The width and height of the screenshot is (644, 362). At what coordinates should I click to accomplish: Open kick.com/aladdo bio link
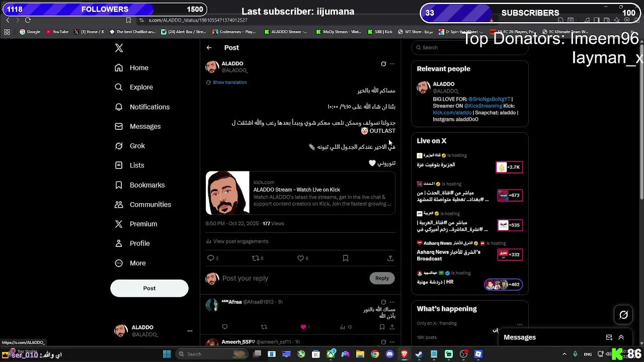452,113
